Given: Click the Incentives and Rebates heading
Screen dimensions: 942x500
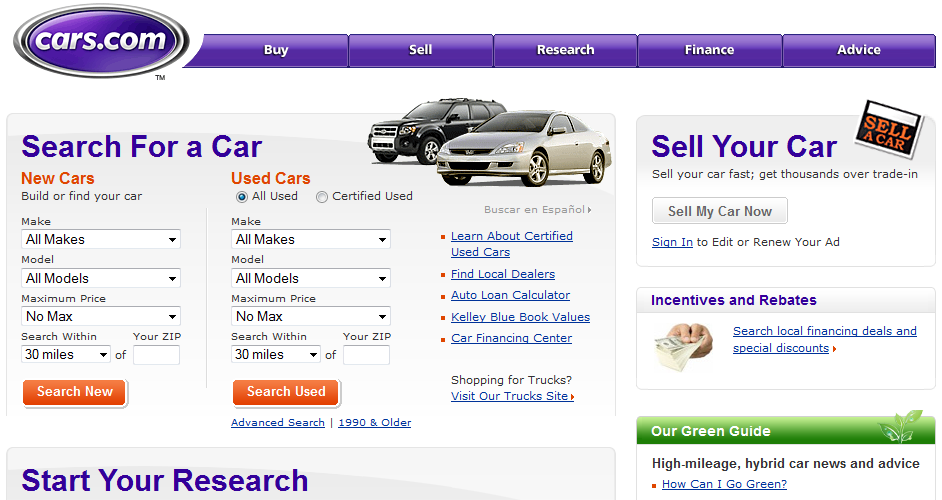Looking at the screenshot, I should (x=734, y=300).
